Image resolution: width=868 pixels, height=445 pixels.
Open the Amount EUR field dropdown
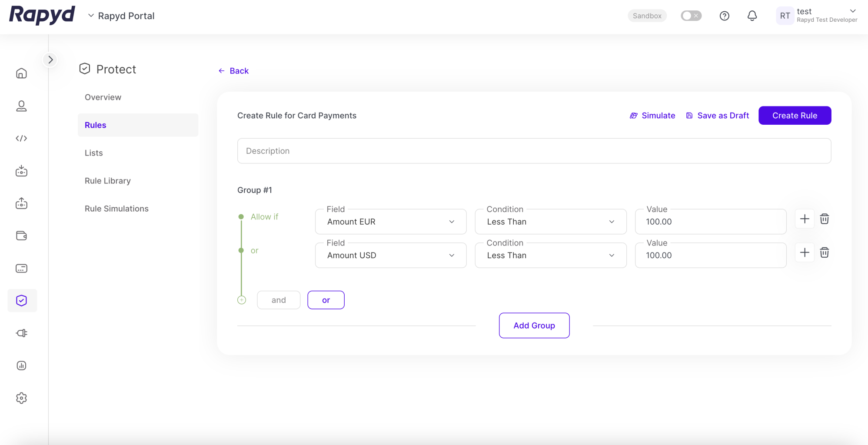coord(390,222)
